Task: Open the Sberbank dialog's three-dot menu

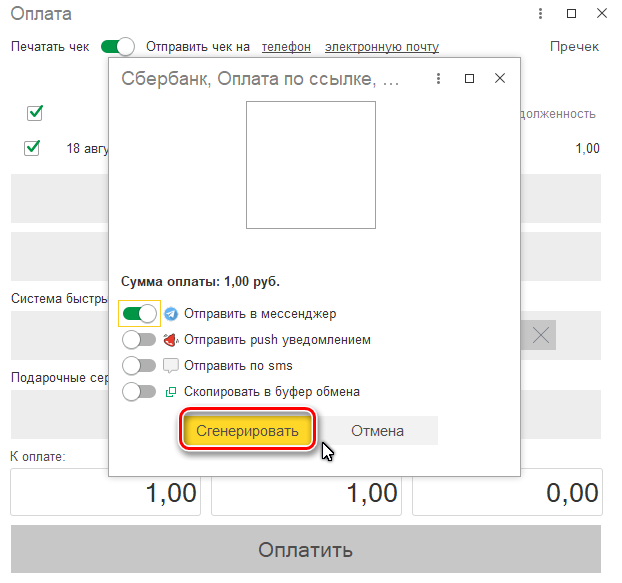Action: tap(438, 79)
